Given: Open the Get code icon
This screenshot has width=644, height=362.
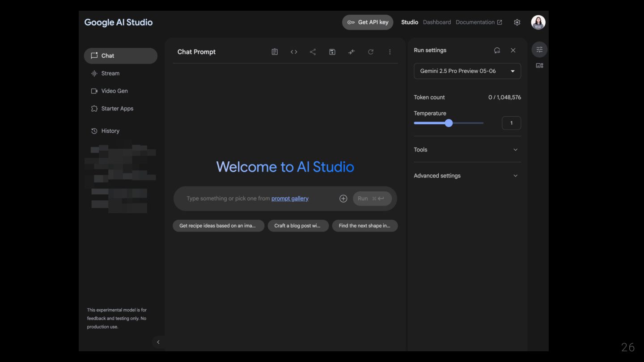Looking at the screenshot, I should click(294, 52).
